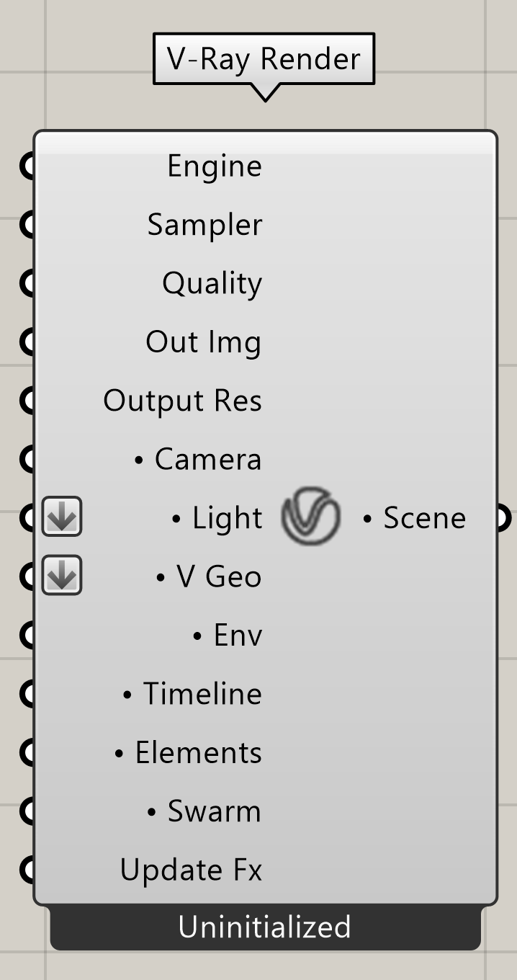
Task: Click the Engine input grip
Action: click(x=27, y=166)
